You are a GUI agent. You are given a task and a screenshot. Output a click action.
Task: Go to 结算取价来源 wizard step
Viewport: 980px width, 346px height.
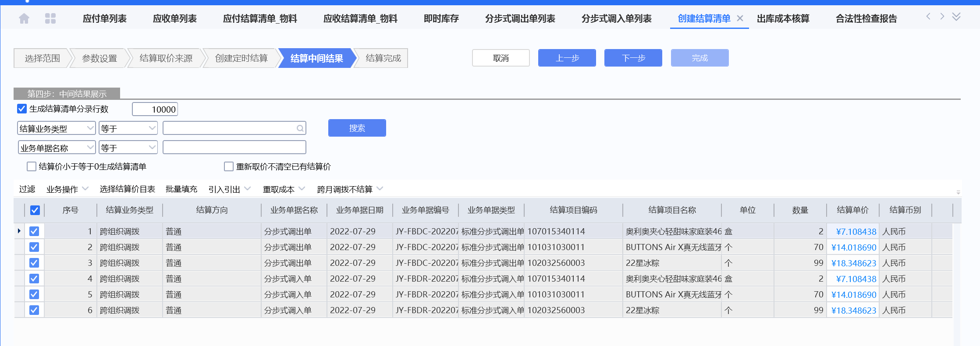click(166, 58)
